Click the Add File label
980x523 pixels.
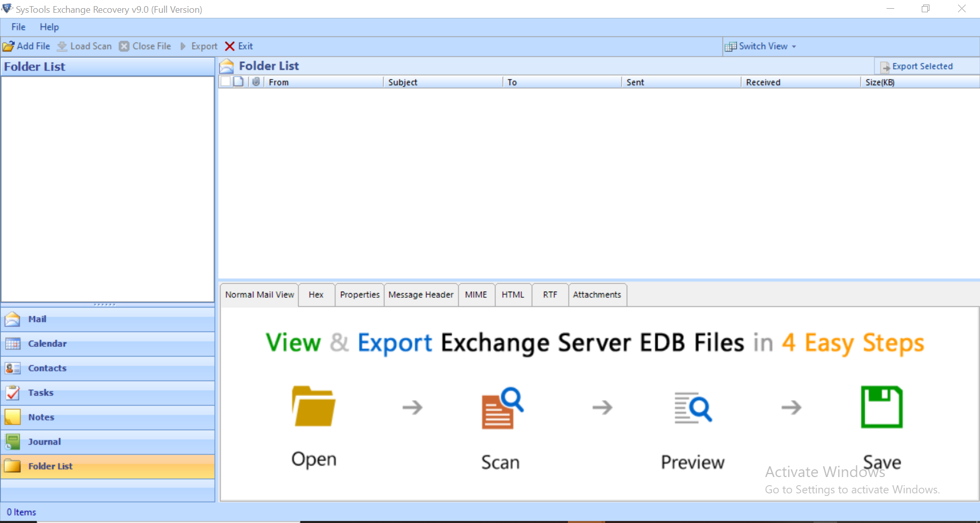tap(34, 46)
